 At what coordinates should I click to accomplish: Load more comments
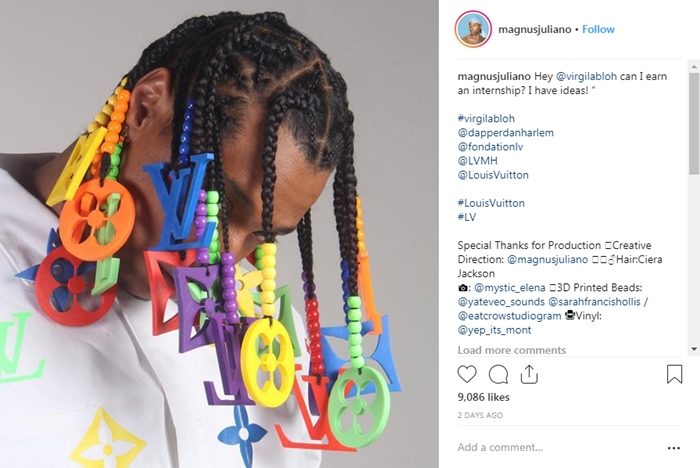point(512,350)
